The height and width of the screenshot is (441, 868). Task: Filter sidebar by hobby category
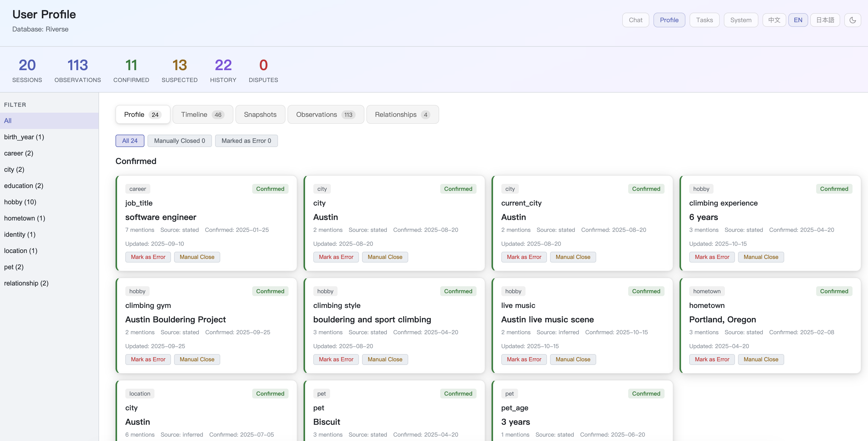pos(20,202)
